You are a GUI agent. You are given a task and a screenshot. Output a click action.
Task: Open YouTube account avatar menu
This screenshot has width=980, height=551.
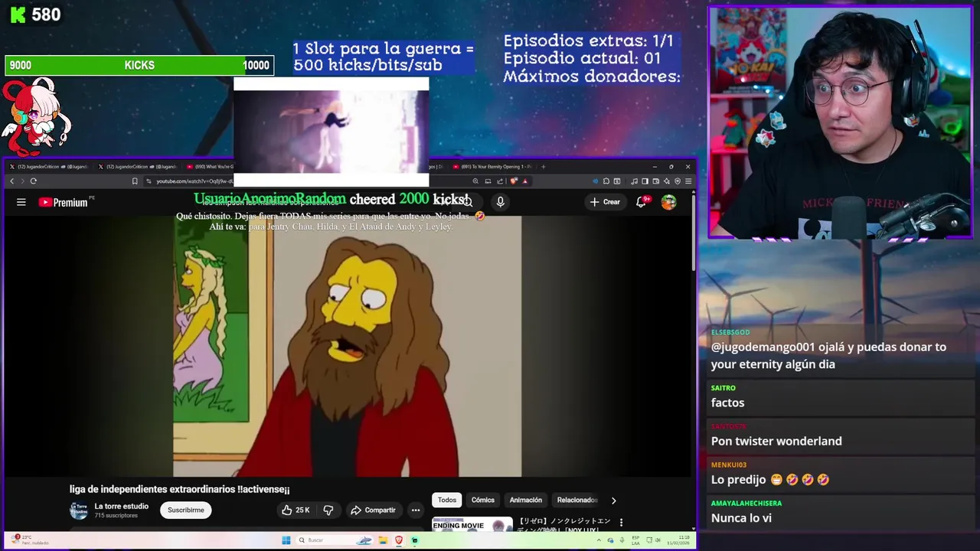[669, 202]
